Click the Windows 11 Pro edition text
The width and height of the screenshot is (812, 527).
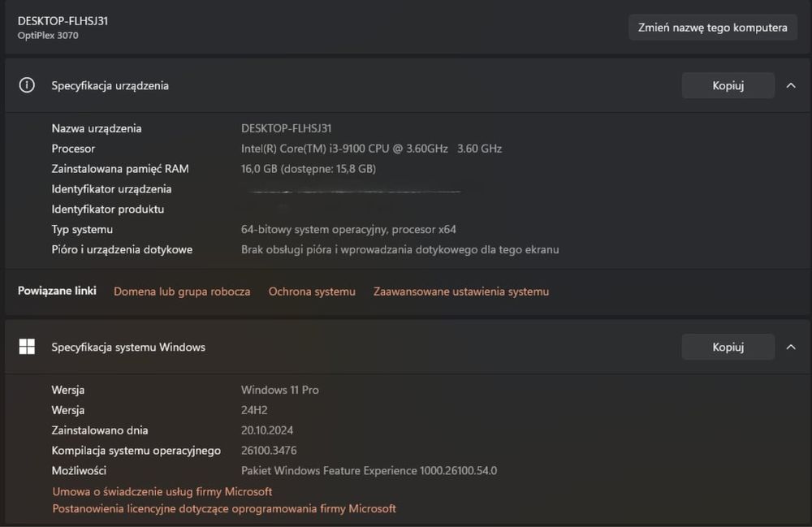[x=279, y=390]
